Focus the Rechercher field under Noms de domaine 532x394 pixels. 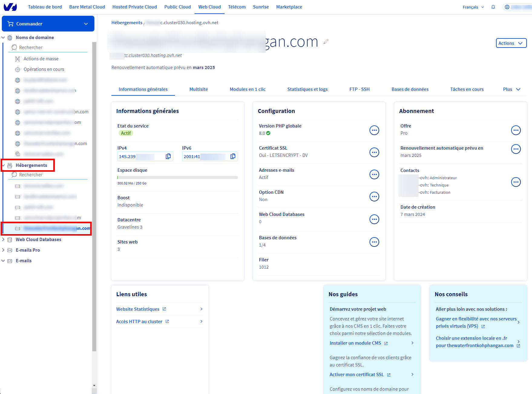(48, 48)
